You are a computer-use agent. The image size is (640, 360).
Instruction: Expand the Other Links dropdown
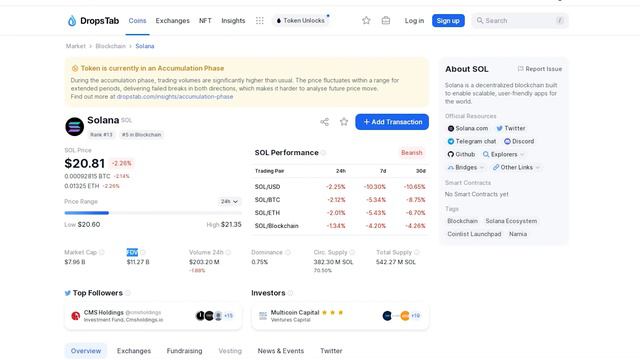tap(516, 167)
